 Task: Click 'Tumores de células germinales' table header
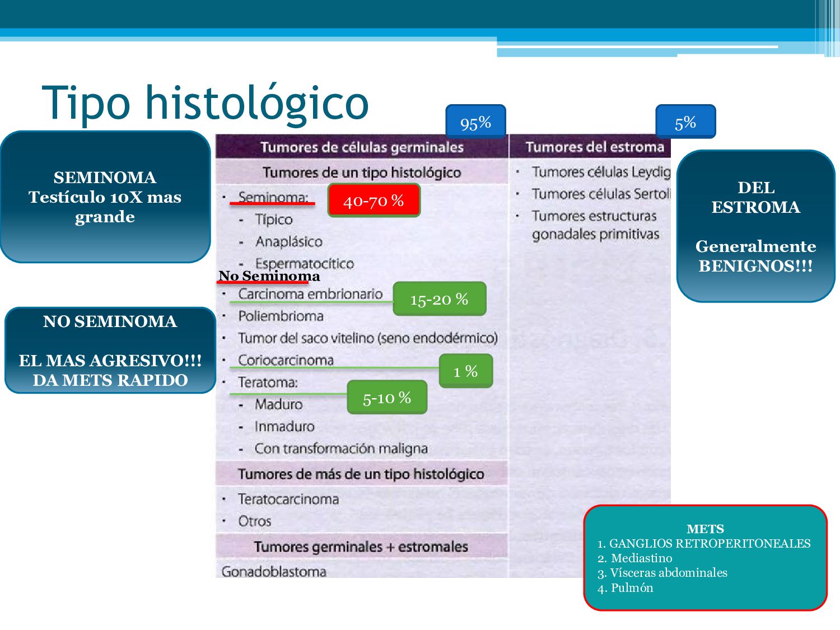(x=362, y=147)
